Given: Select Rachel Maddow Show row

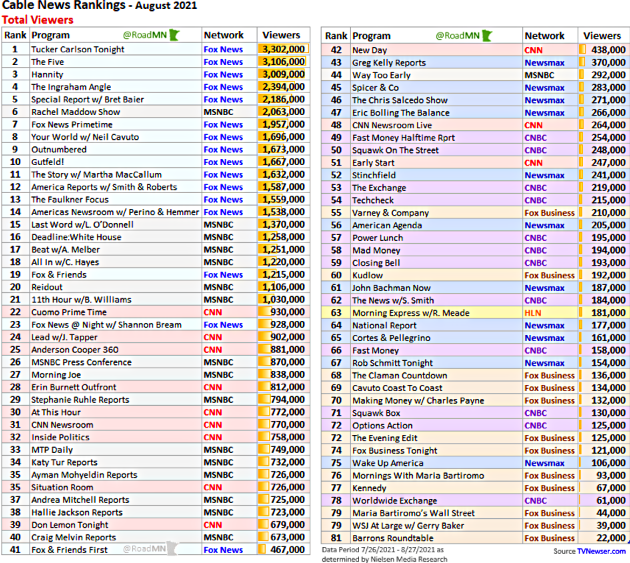Looking at the screenshot, I should [155, 112].
